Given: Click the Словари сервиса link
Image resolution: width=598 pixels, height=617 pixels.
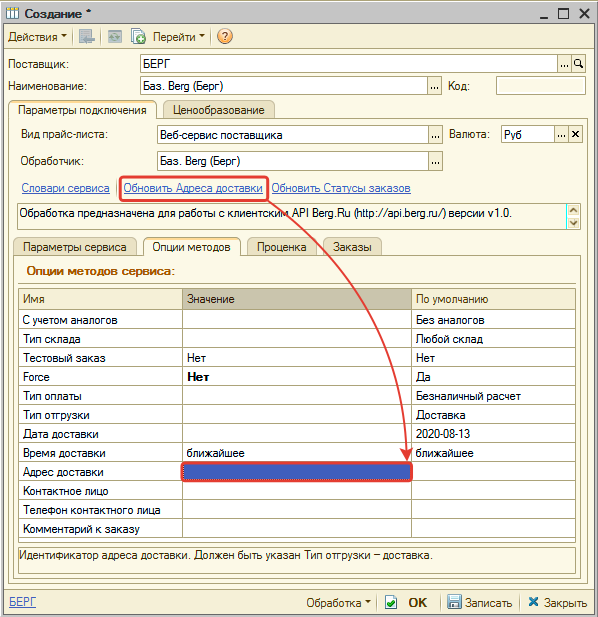Looking at the screenshot, I should (65, 188).
